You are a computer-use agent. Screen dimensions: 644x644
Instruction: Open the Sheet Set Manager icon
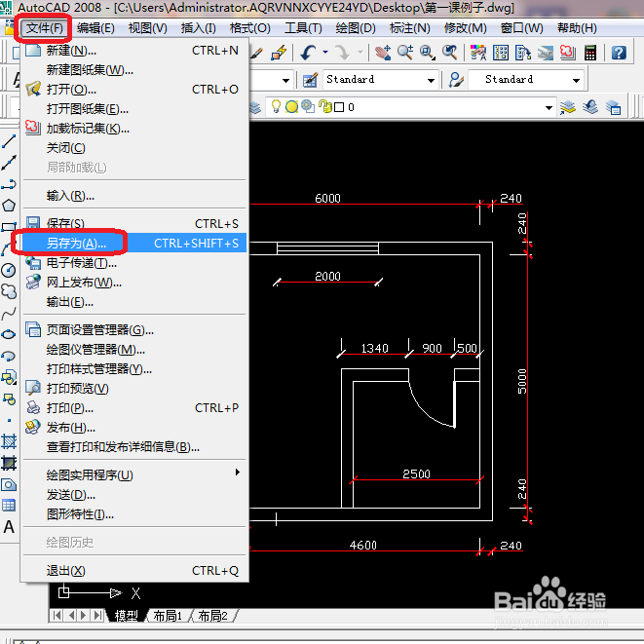tap(546, 53)
